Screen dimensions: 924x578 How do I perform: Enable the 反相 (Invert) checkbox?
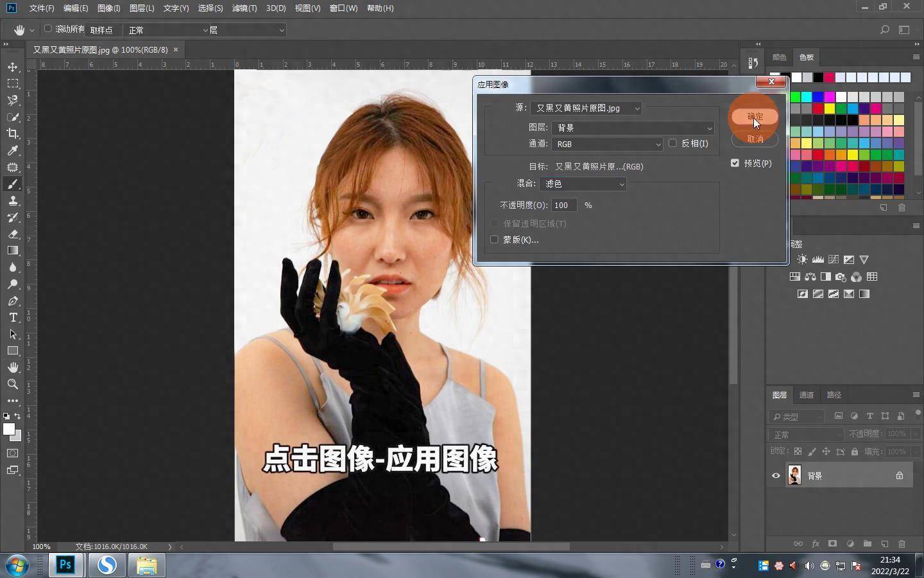[x=672, y=143]
